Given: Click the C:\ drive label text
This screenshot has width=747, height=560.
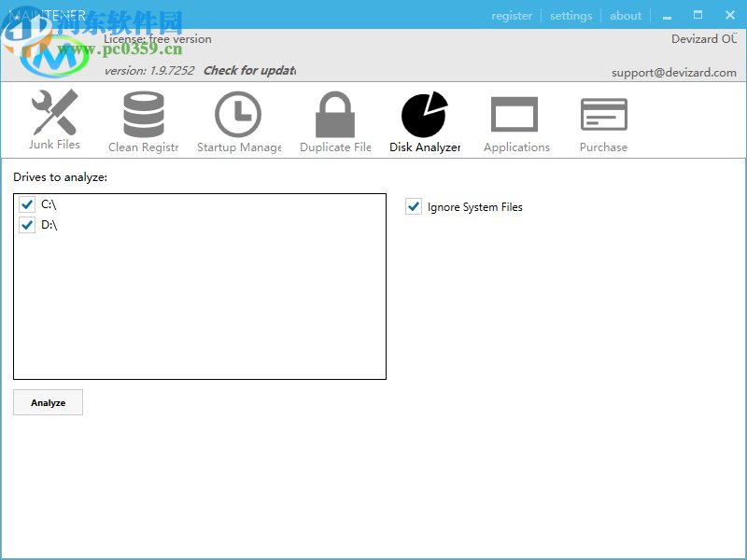Looking at the screenshot, I should 49,204.
